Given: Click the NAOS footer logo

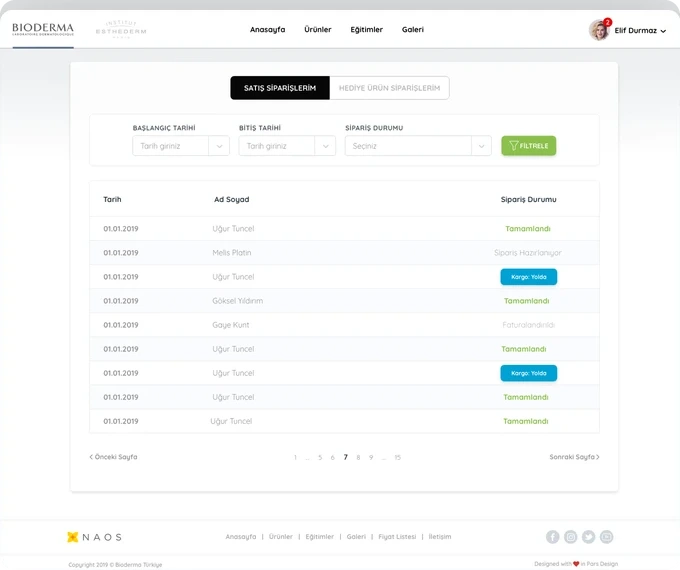Looking at the screenshot, I should (x=95, y=537).
